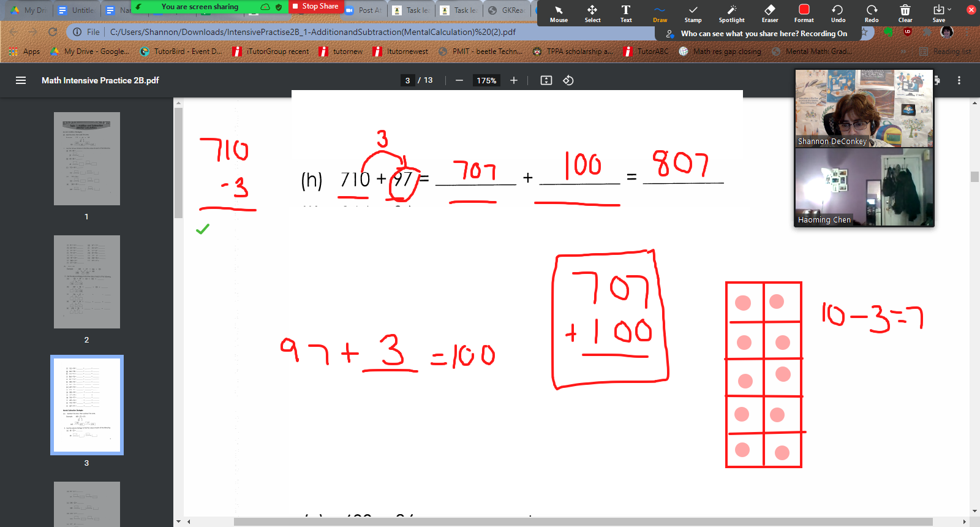Switch to the Post At browser tab

tap(364, 10)
